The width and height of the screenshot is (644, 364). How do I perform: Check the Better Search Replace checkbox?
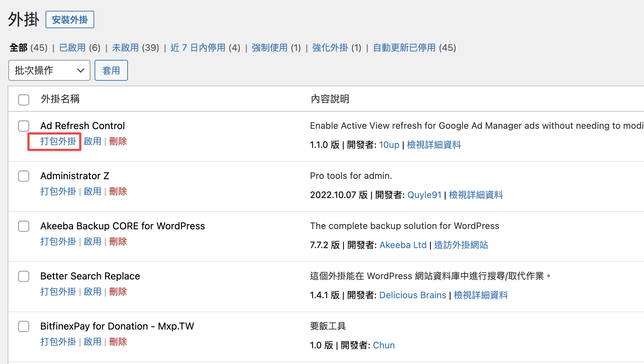pos(24,276)
